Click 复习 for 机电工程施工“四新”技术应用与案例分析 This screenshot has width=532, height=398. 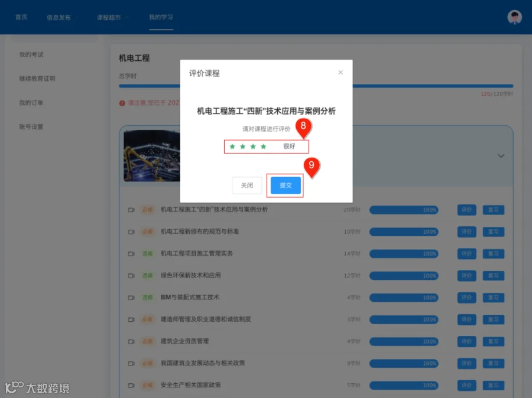pos(494,210)
